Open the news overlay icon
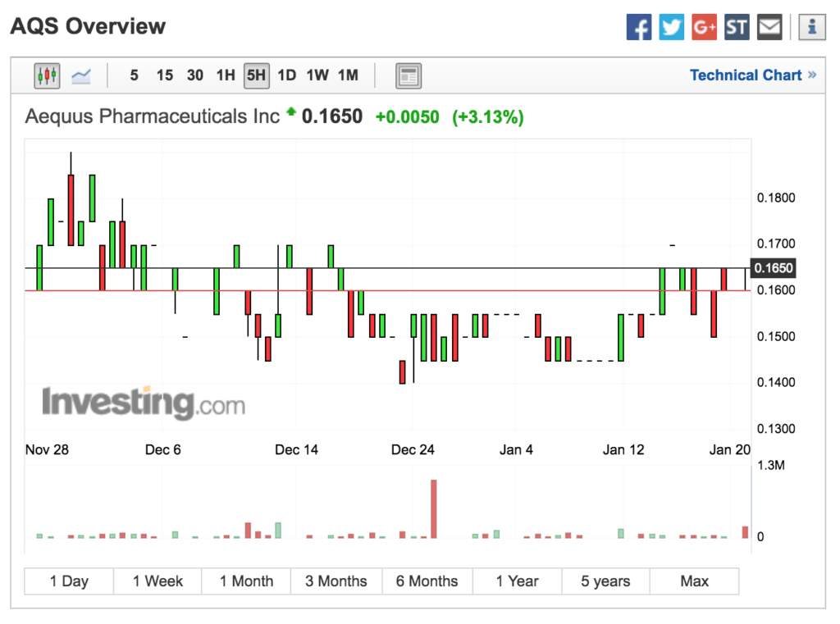840x624 pixels. (x=409, y=75)
